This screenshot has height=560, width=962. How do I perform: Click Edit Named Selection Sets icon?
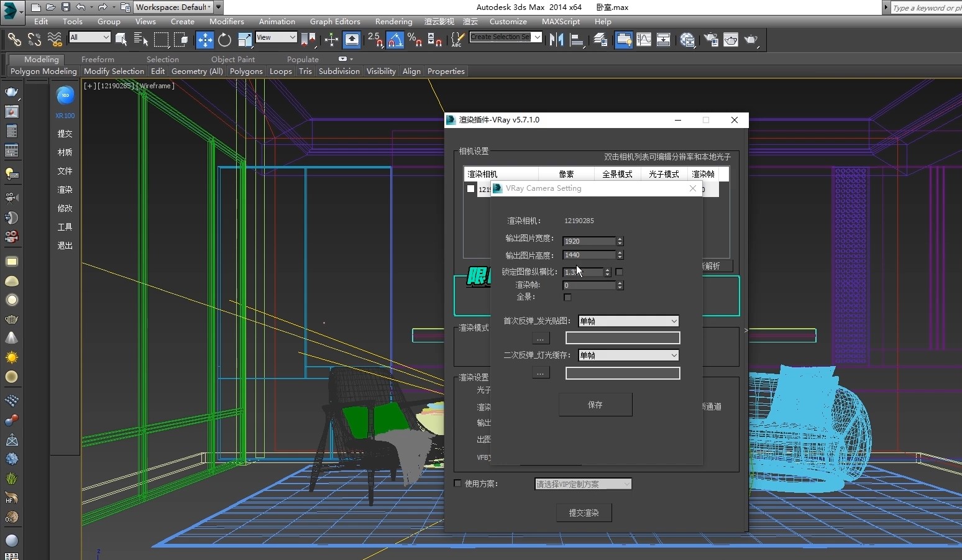457,40
